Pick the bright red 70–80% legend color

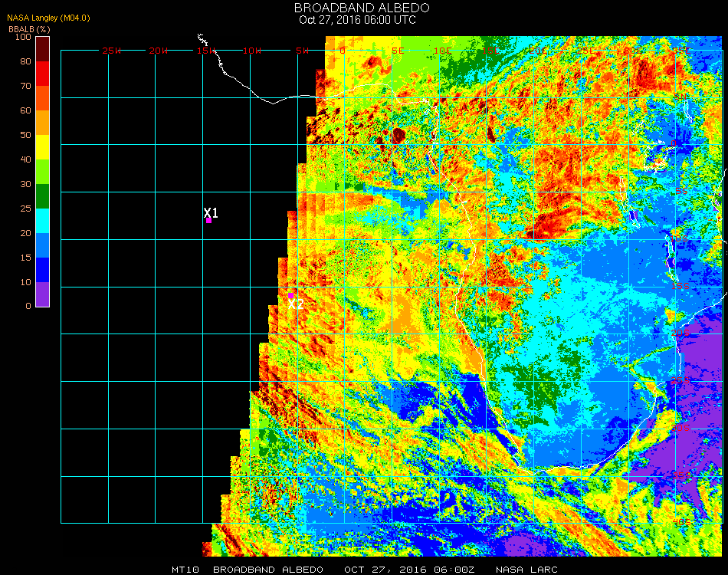click(43, 74)
